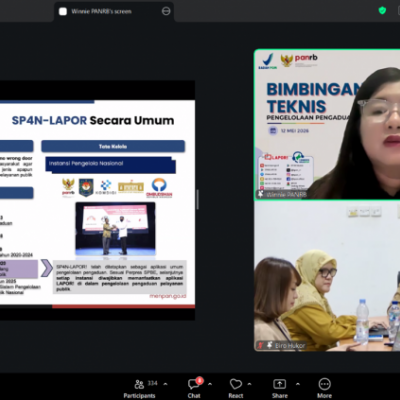Click the menpan.go.id text on slide
The height and width of the screenshot is (400, 400).
click(168, 296)
